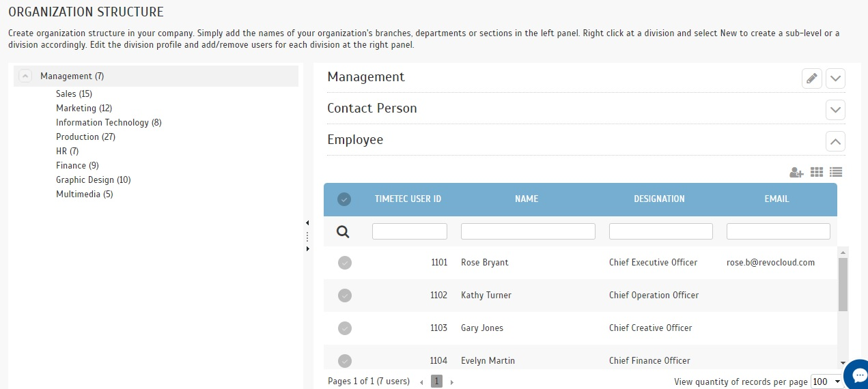Image resolution: width=868 pixels, height=389 pixels.
Task: Click the Name filter input field
Action: click(528, 231)
